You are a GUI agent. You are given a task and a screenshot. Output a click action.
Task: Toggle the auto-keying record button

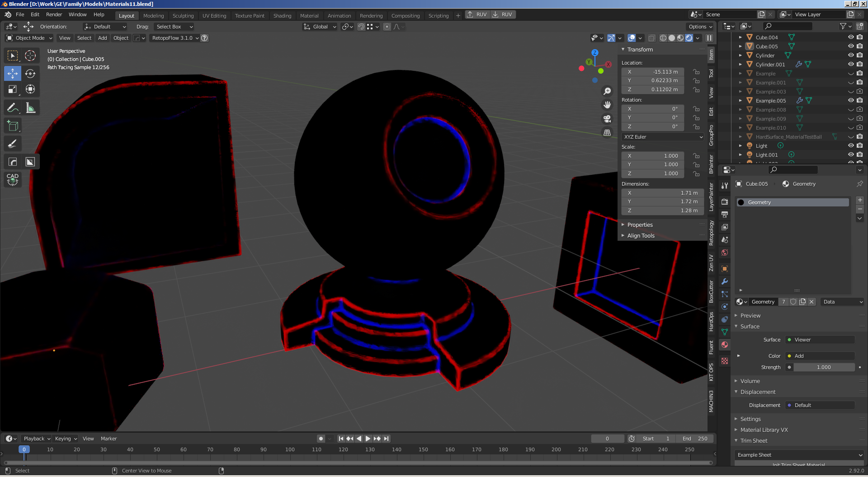[x=321, y=439]
